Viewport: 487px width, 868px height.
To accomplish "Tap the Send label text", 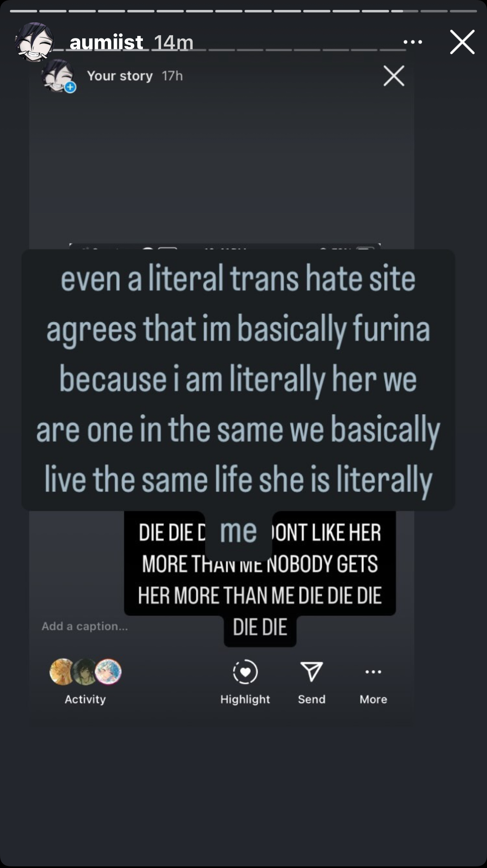I will pos(312,699).
